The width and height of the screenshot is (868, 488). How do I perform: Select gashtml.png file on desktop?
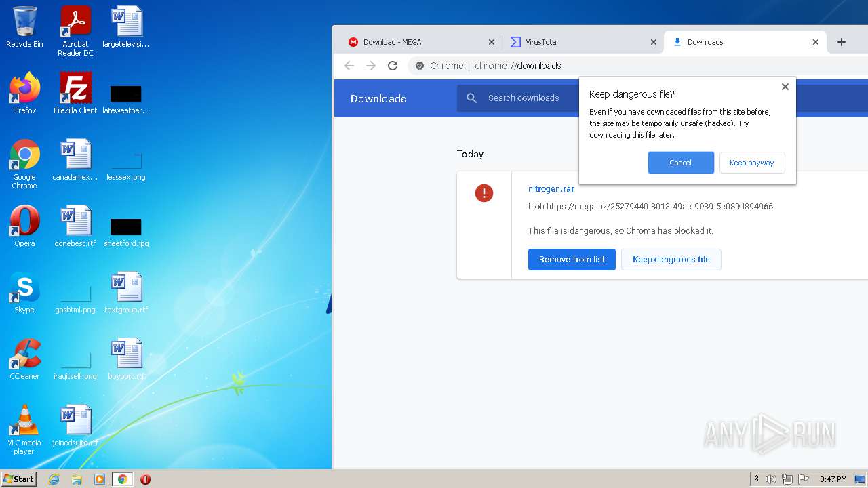[x=75, y=298]
